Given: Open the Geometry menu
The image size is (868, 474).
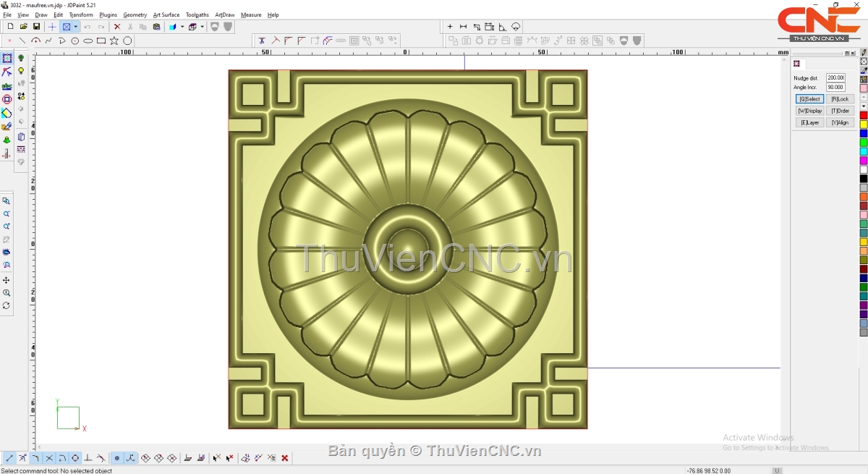Looking at the screenshot, I should pos(135,14).
